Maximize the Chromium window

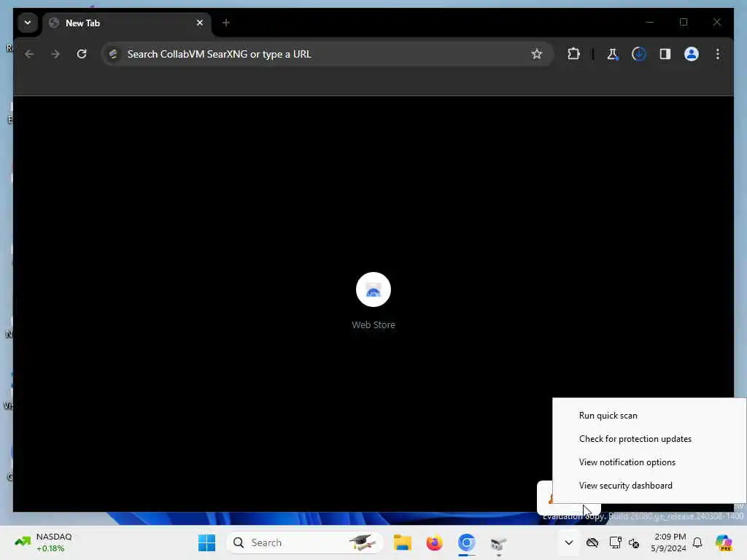click(684, 23)
